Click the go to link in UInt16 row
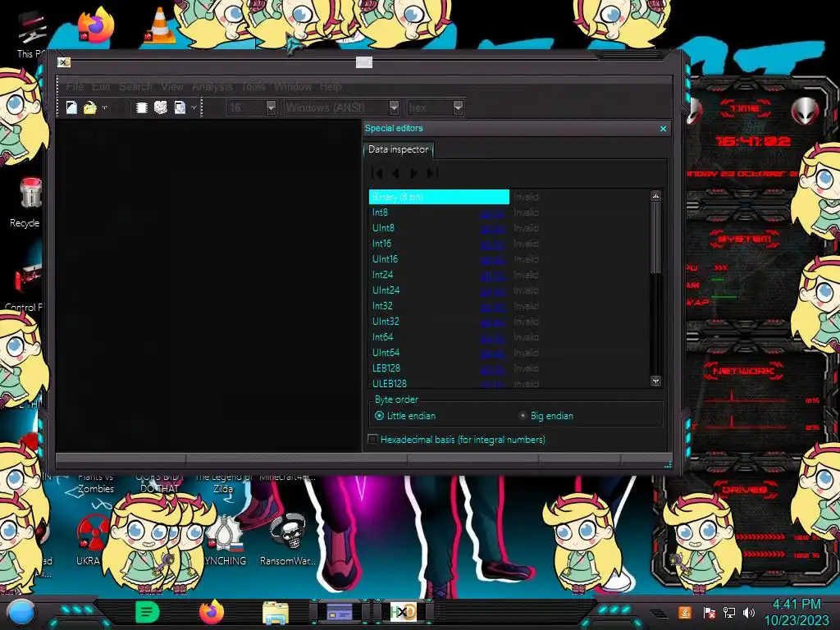 [x=493, y=260]
